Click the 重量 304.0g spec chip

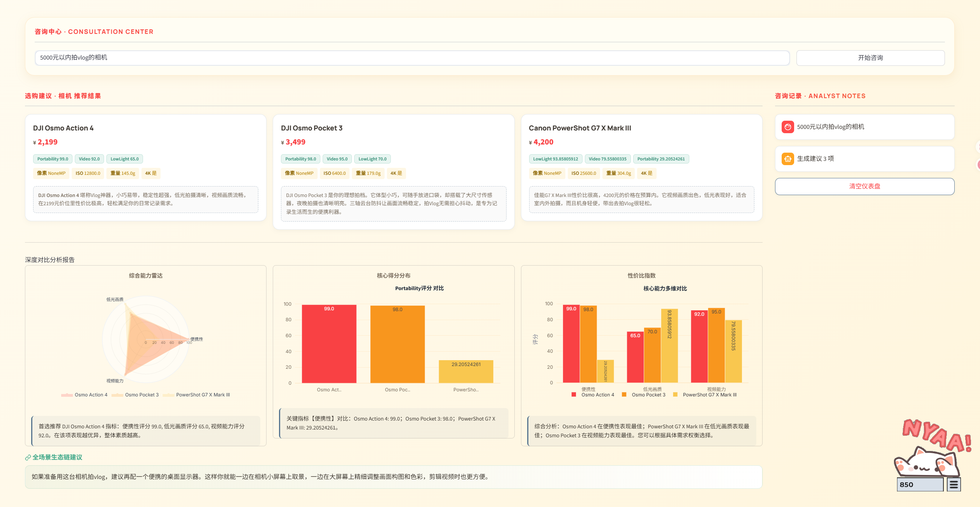pos(618,173)
